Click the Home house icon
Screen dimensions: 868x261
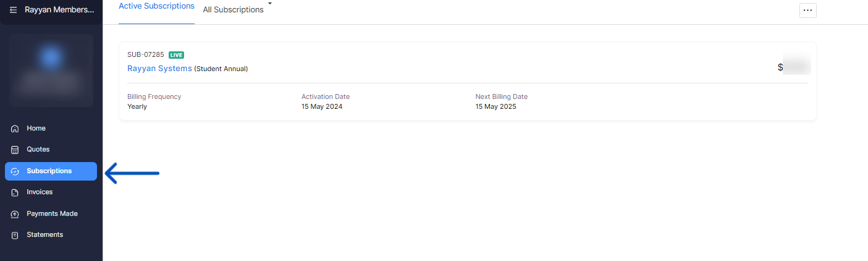(15, 129)
